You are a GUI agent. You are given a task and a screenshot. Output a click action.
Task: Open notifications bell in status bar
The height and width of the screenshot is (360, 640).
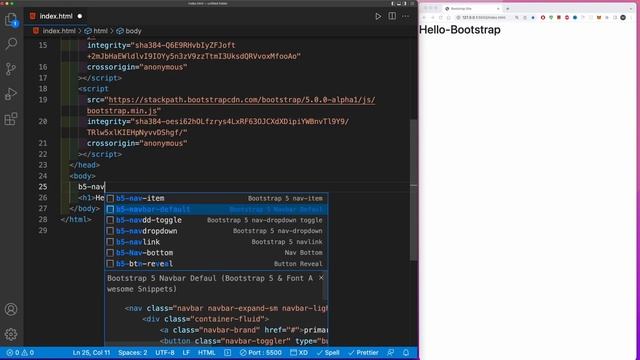pos(406,353)
